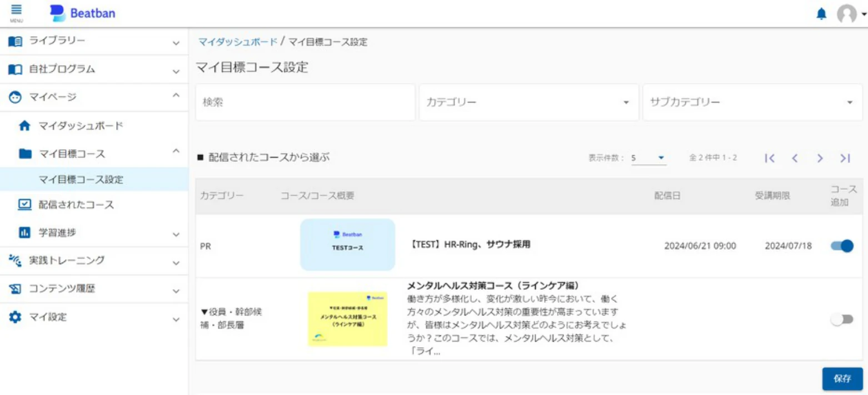Image resolution: width=868 pixels, height=395 pixels.
Task: Click the コンテンツ履歴 icon
Action: pyautogui.click(x=15, y=289)
